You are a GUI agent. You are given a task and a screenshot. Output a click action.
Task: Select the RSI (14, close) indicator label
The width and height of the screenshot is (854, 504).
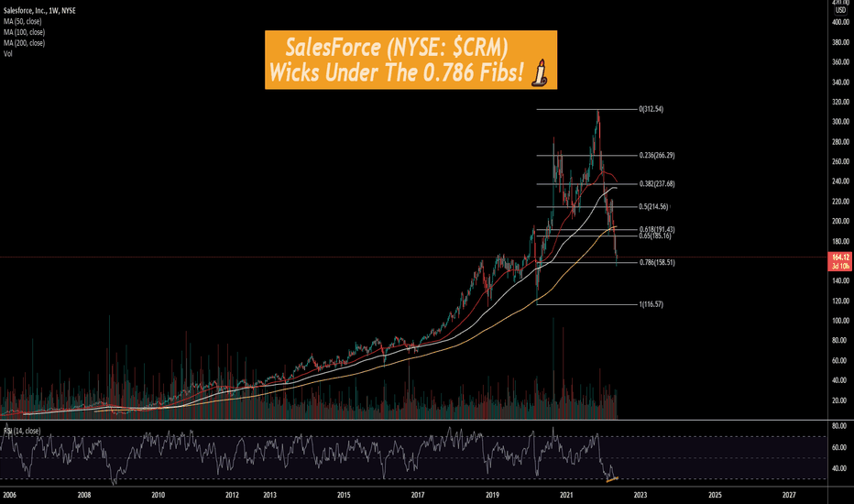point(22,431)
